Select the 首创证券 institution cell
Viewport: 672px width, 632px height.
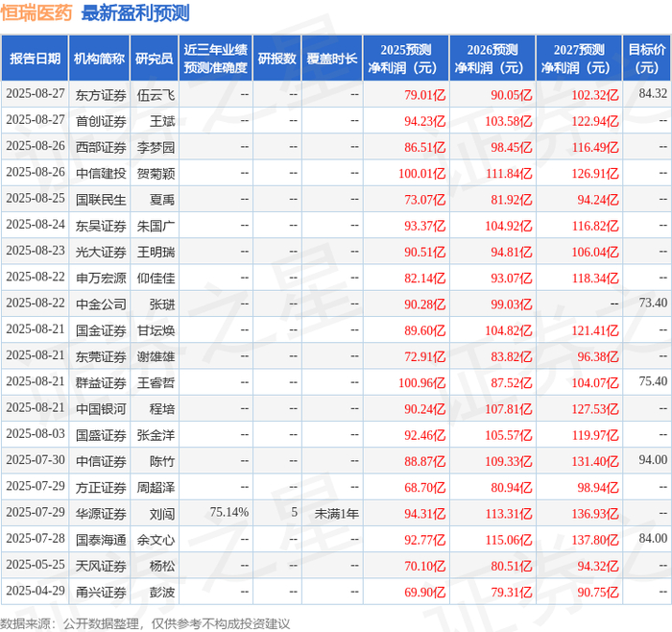pos(101,121)
